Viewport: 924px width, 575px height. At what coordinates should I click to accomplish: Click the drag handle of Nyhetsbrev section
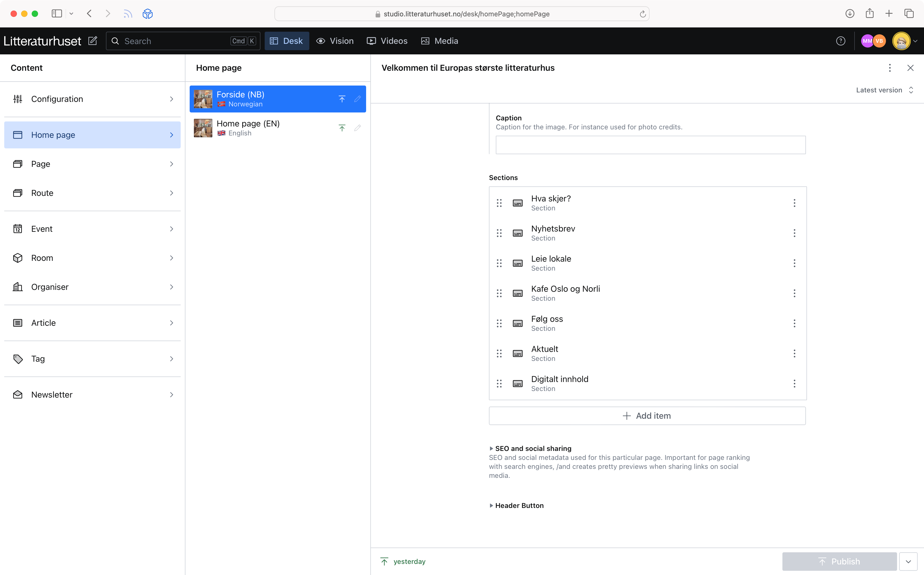pos(499,233)
